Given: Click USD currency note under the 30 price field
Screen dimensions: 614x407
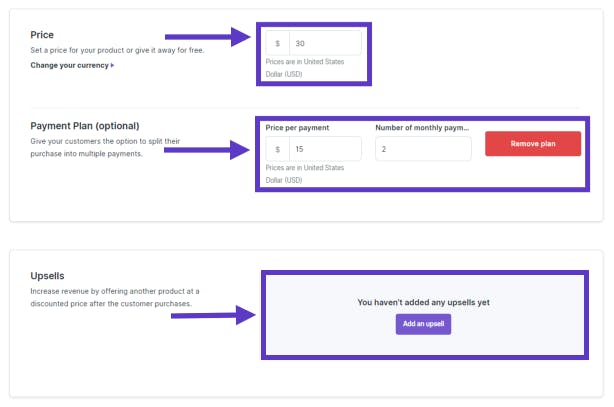Looking at the screenshot, I should (x=305, y=68).
